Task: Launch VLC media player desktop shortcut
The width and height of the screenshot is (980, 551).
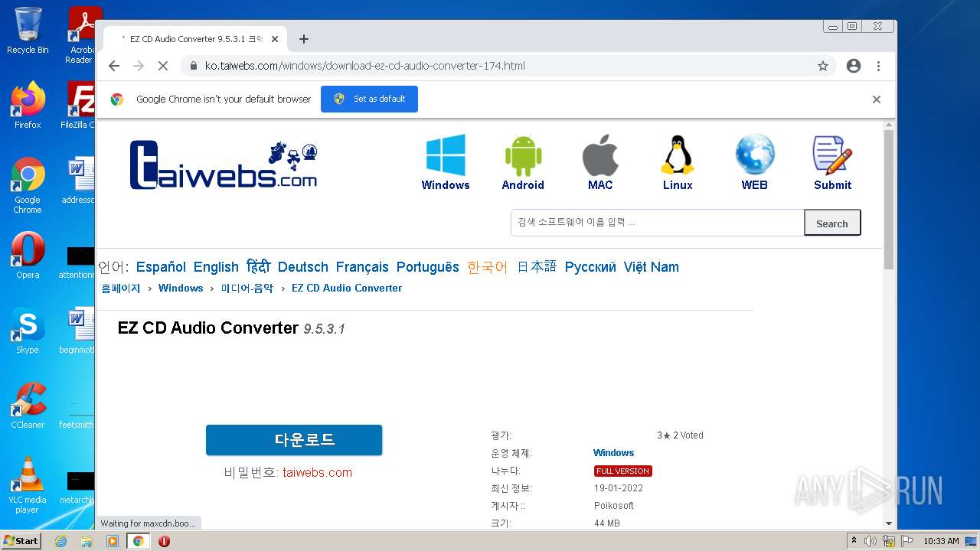Action: point(28,485)
